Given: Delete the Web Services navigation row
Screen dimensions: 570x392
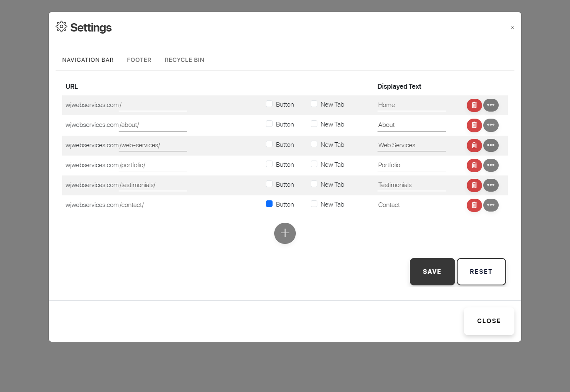Looking at the screenshot, I should coord(474,146).
